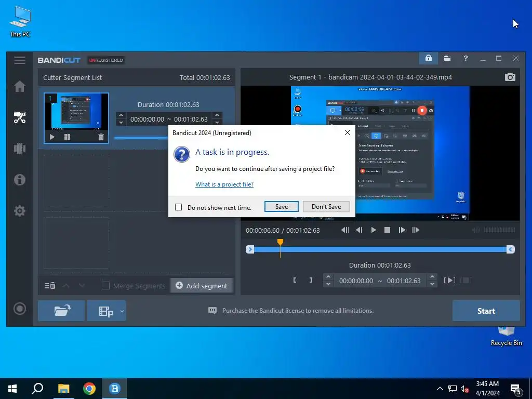The height and width of the screenshot is (399, 532).
Task: Click the grid icon under segment 1 thumbnail
Action: [x=67, y=137]
